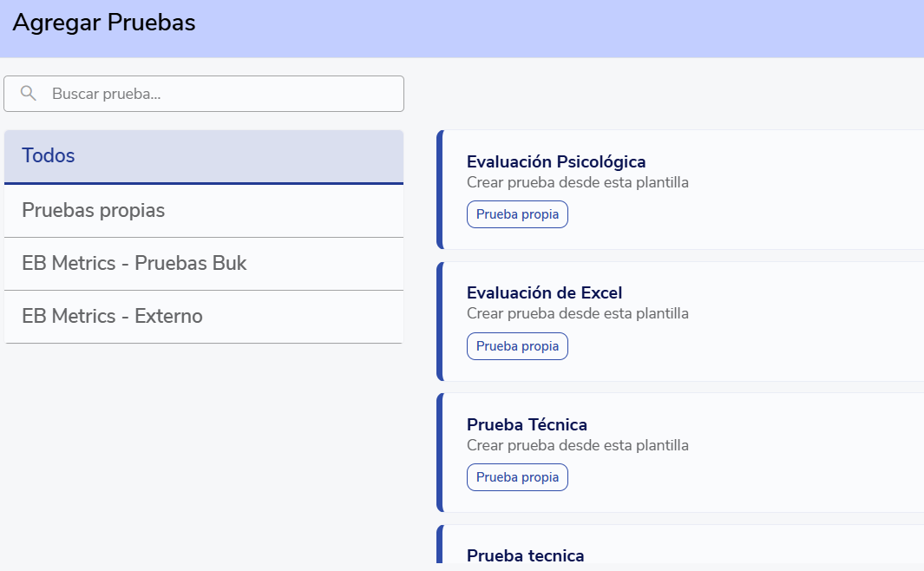Click blue accent bar of Evaluación Psicológica card
This screenshot has width=924, height=571.
[x=440, y=189]
